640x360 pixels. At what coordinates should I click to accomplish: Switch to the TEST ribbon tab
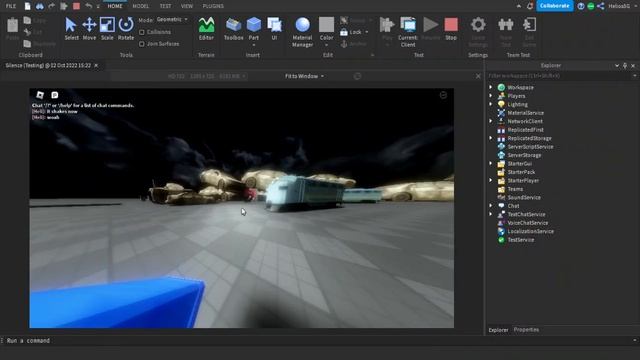click(x=165, y=6)
